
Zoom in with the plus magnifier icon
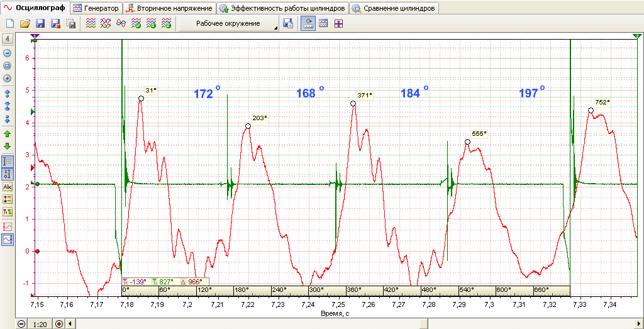coord(8,79)
